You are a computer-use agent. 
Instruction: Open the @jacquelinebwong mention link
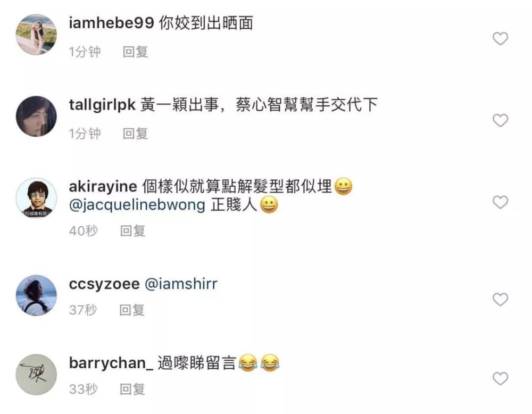point(137,205)
